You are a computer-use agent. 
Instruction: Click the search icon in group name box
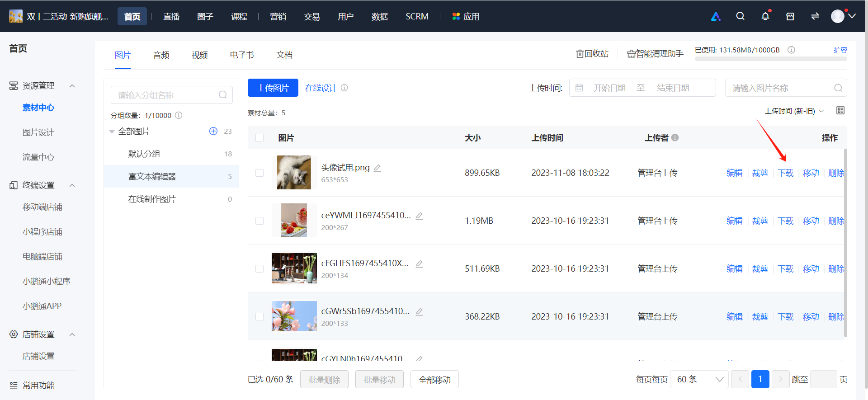(x=223, y=95)
